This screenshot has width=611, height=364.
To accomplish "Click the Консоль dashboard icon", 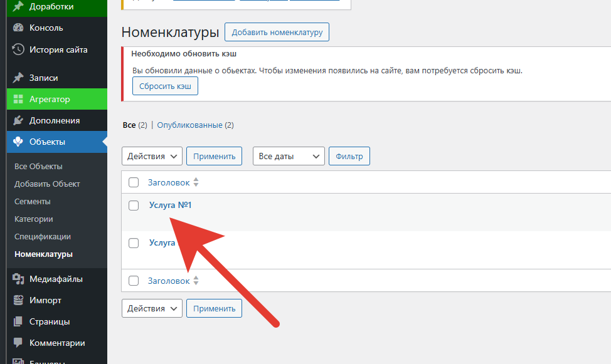I will 18,28.
